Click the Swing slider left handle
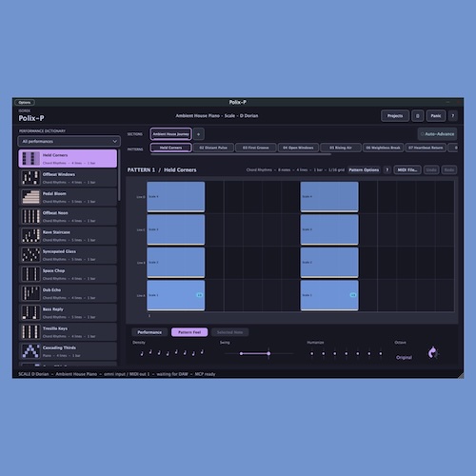 (241, 353)
